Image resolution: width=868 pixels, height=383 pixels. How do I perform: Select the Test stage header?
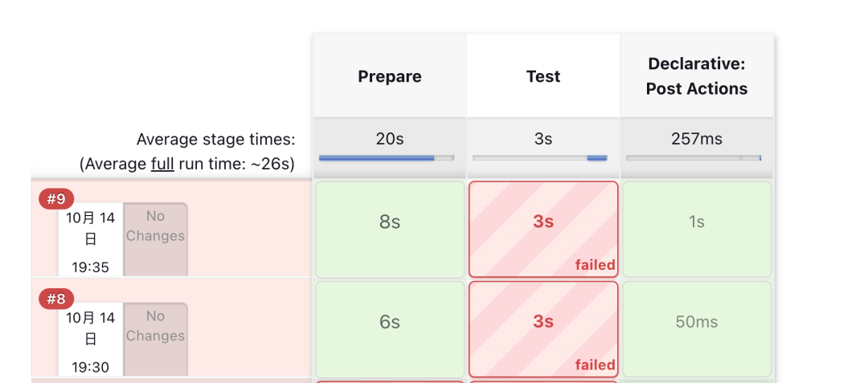(x=543, y=75)
